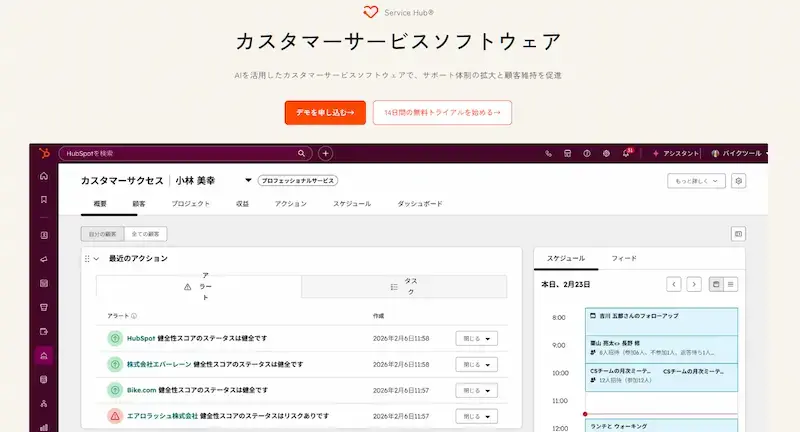The height and width of the screenshot is (432, 800).
Task: Open 閉じる dropdown for Bike.com alert
Action: 477,391
